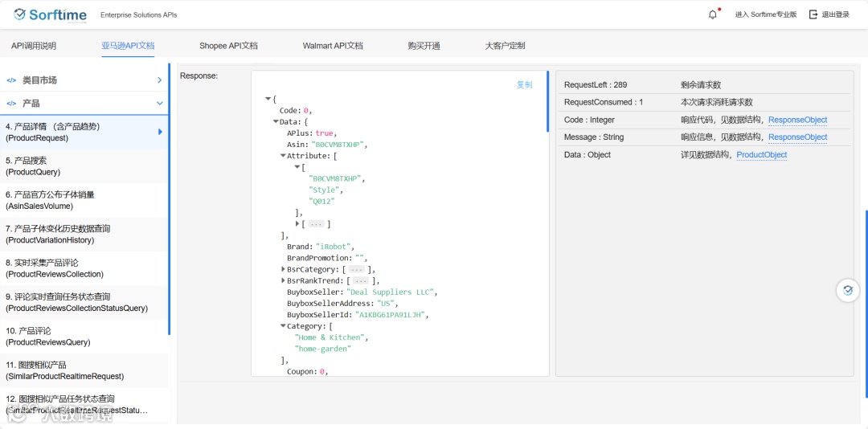Click the APlus true value
The image size is (868, 429).
click(325, 133)
